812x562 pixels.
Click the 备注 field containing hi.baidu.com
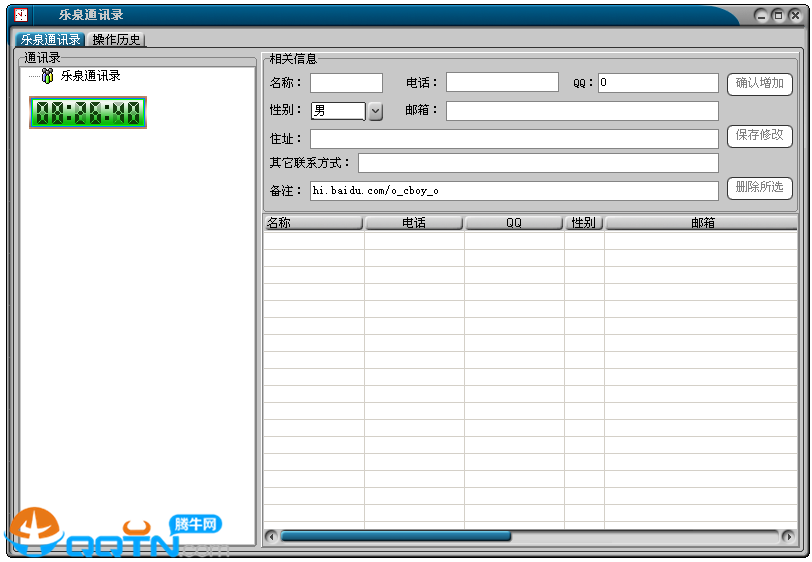point(514,190)
